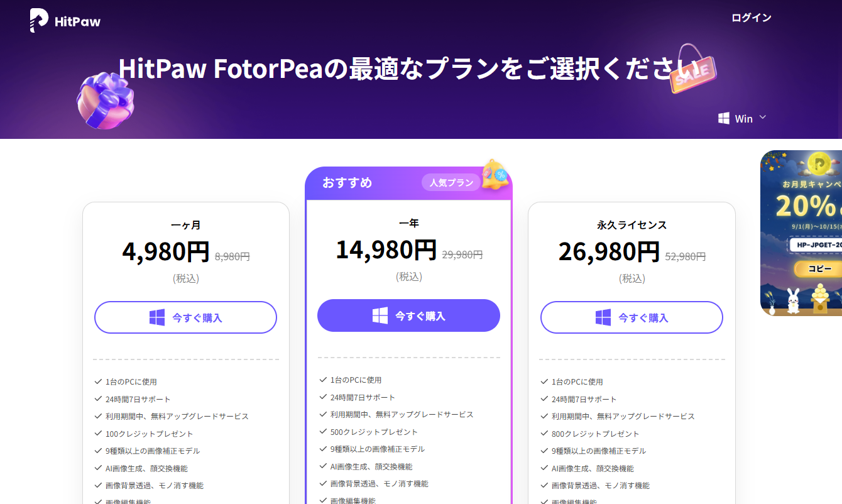Buy the 4,980円 one-month plan
This screenshot has width=842, height=504.
[185, 317]
